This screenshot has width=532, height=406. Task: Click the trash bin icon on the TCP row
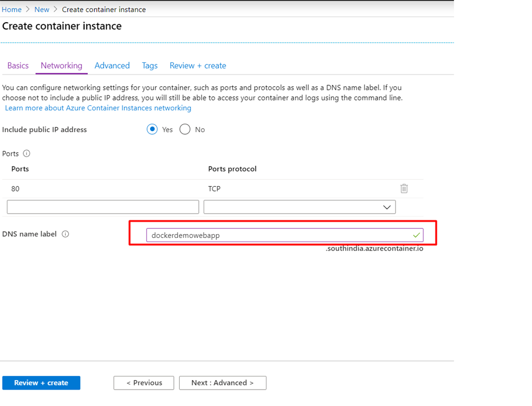404,188
